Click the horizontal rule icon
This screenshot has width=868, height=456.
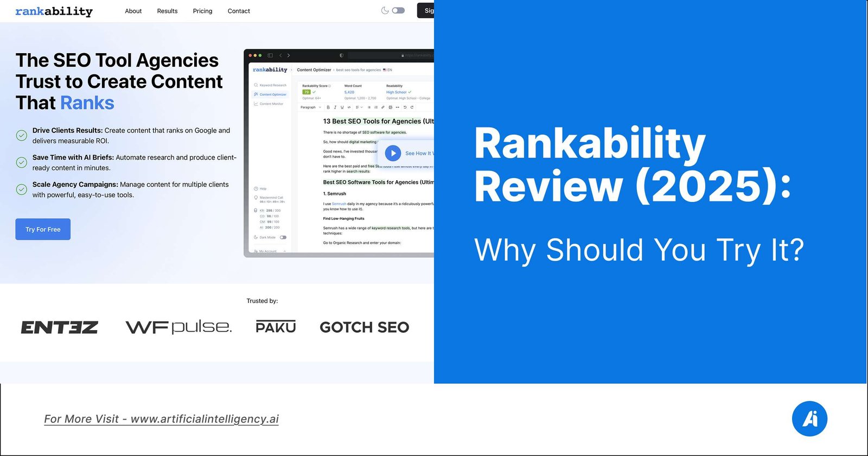398,107
